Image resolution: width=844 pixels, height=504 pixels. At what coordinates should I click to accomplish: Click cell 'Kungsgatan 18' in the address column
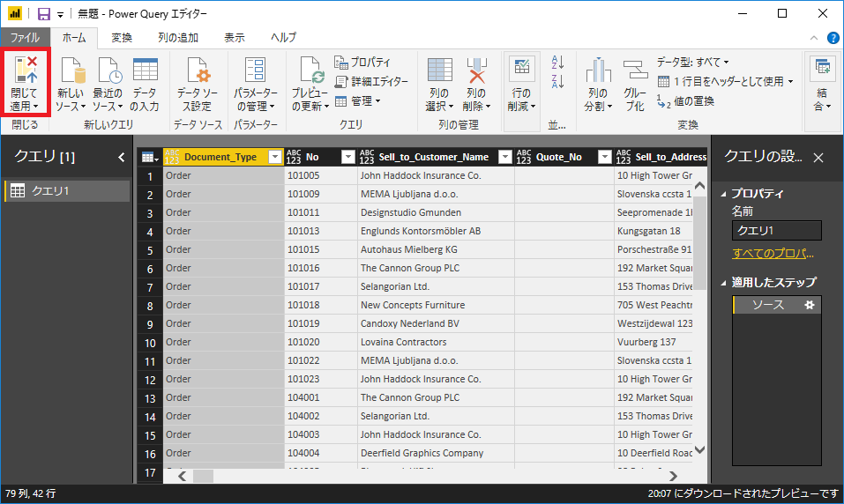[654, 231]
